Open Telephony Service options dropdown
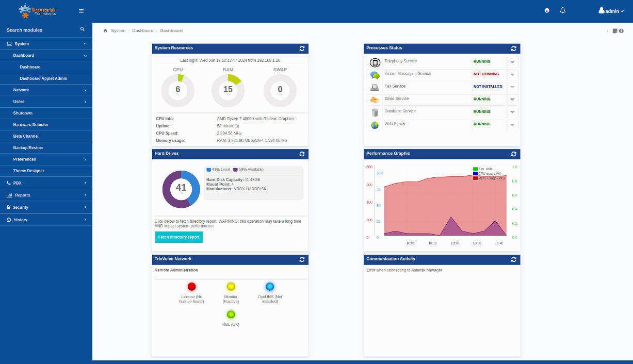 (x=512, y=62)
